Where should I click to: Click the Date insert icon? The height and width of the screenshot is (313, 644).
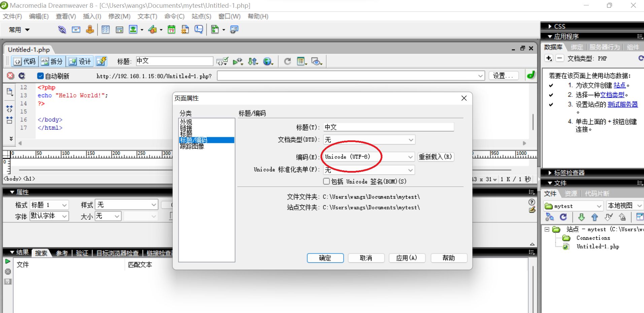coord(171,30)
